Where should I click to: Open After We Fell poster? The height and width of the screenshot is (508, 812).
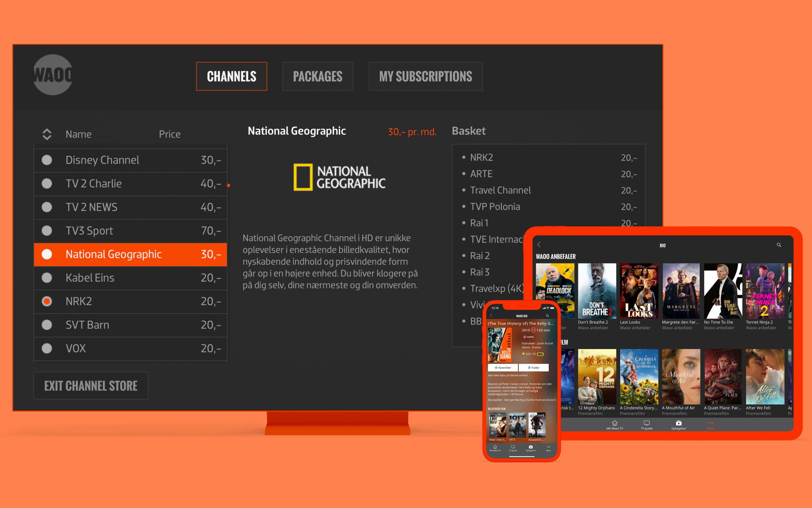765,377
